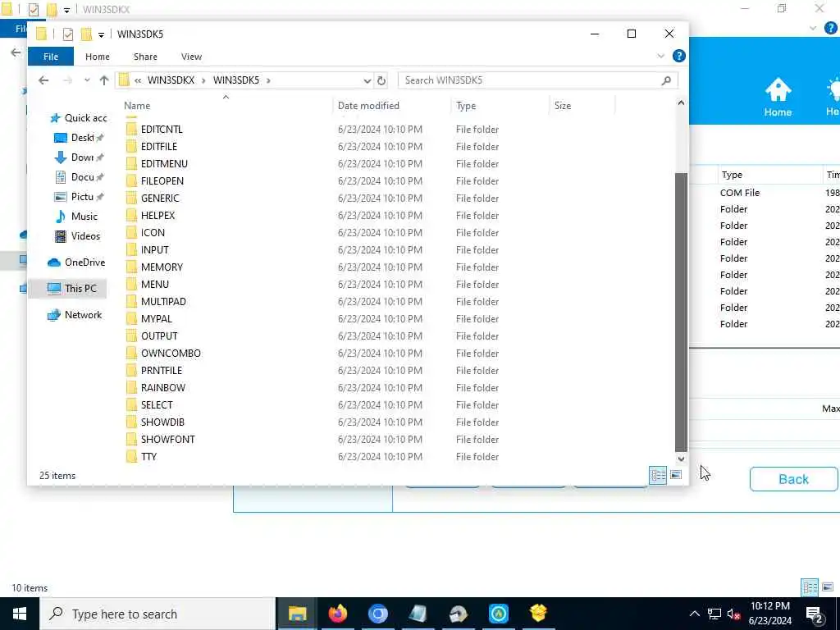Open recent locations dropdown arrow
This screenshot has height=630, width=840.
pyautogui.click(x=87, y=80)
